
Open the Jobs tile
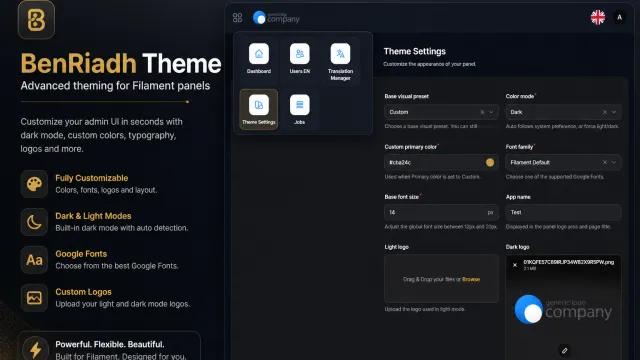300,109
